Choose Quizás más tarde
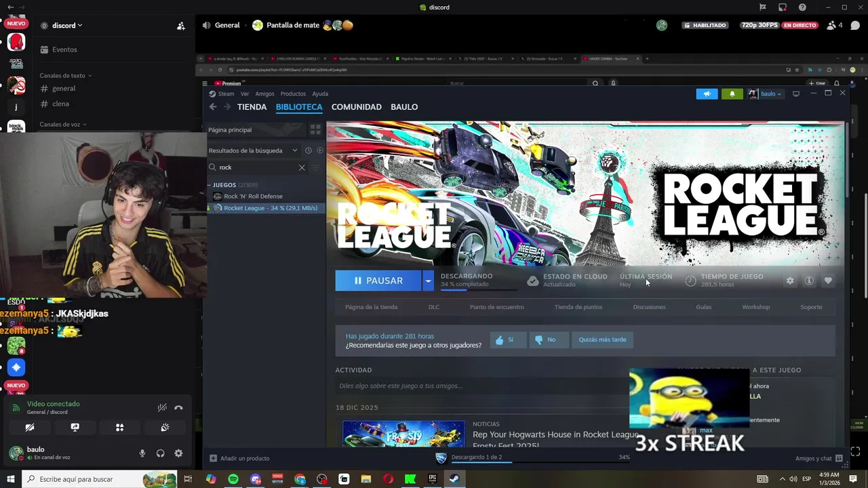The height and width of the screenshot is (488, 868). [602, 340]
